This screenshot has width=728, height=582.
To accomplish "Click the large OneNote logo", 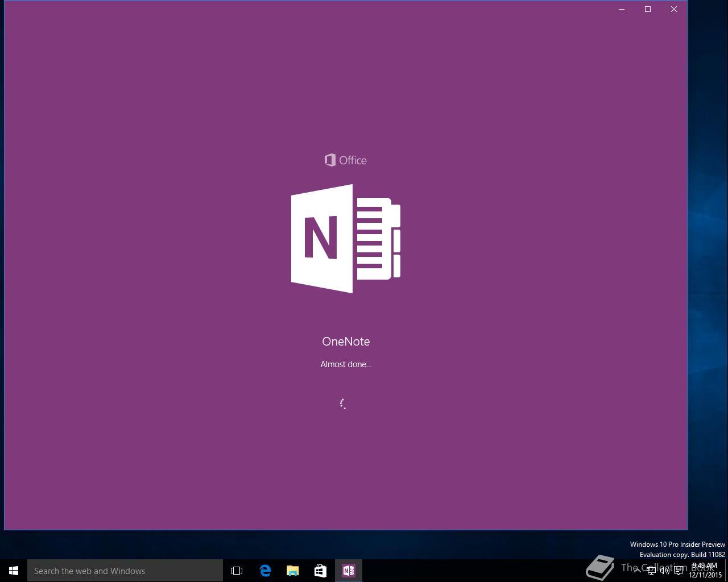I will [x=346, y=239].
